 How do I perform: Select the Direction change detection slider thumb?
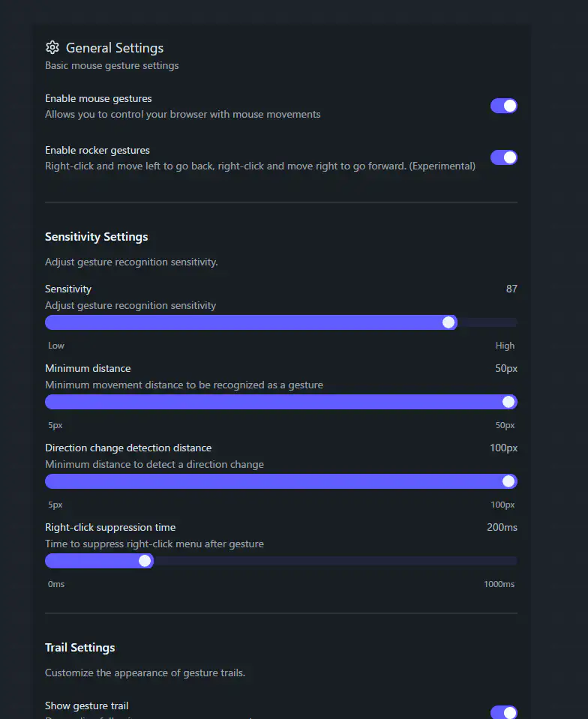(508, 481)
